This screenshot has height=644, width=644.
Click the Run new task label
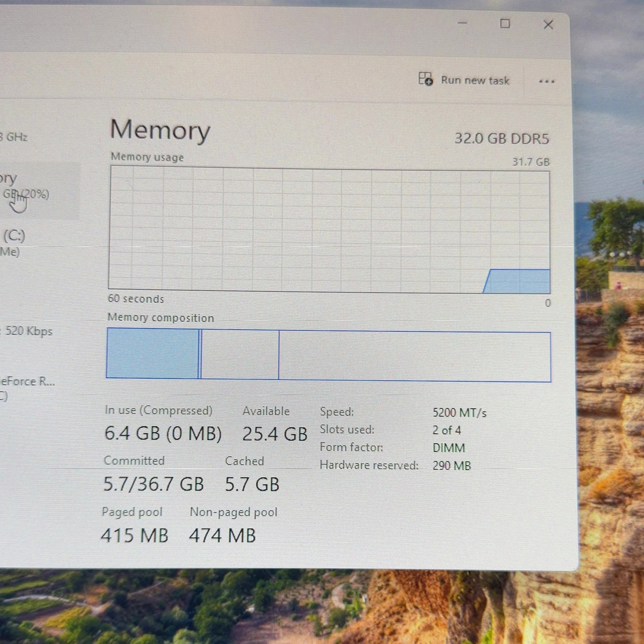(x=475, y=80)
